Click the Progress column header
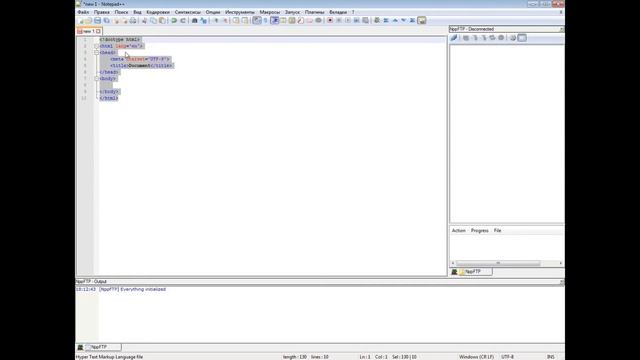 (480, 231)
